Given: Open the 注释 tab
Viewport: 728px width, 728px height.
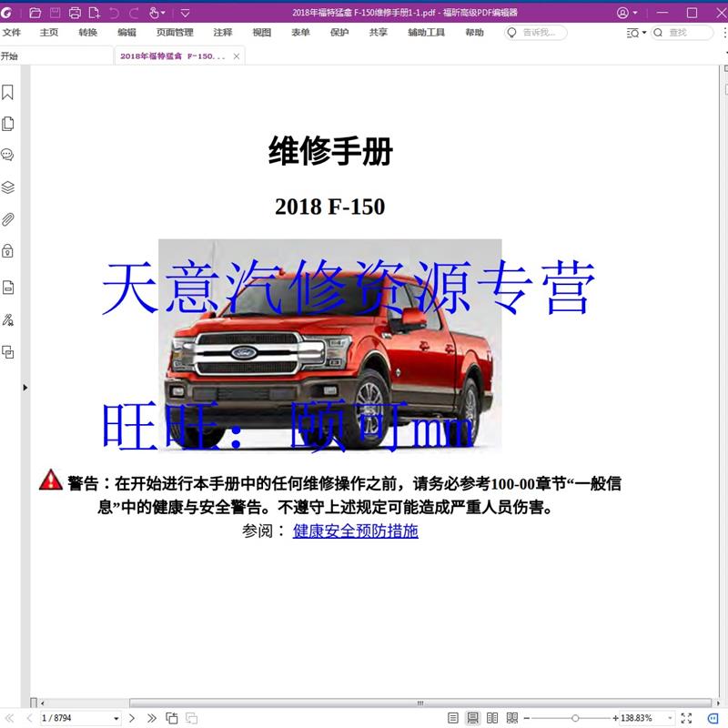Looking at the screenshot, I should (x=223, y=33).
